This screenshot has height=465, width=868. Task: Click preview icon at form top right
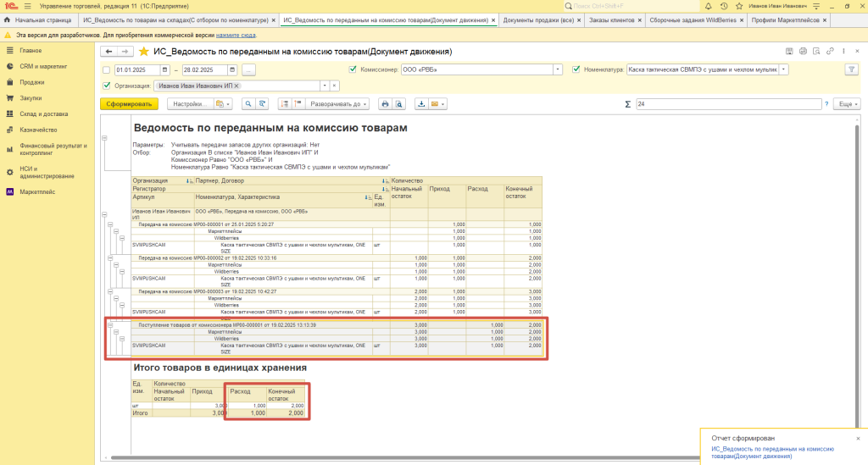816,52
